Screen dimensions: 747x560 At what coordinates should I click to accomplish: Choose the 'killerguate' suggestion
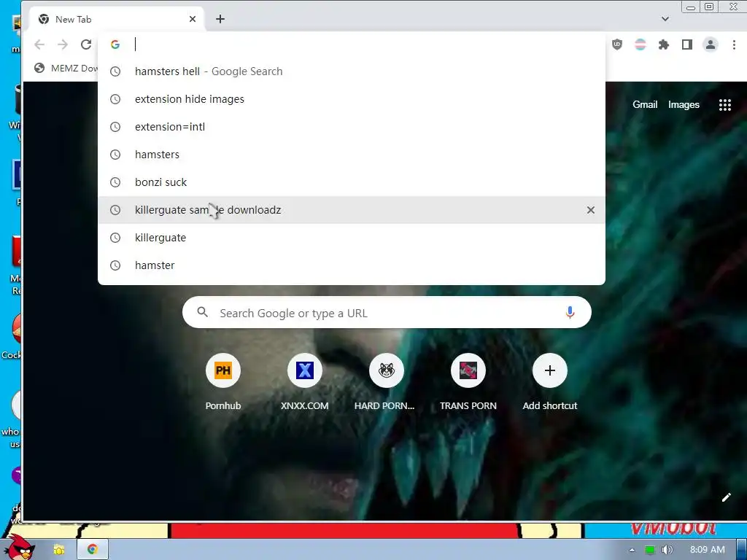point(352,238)
